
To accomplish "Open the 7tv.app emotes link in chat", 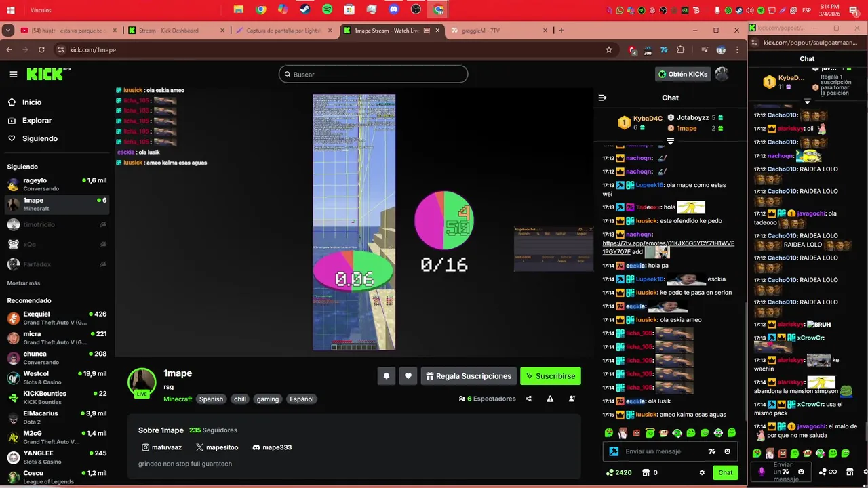I will point(668,247).
